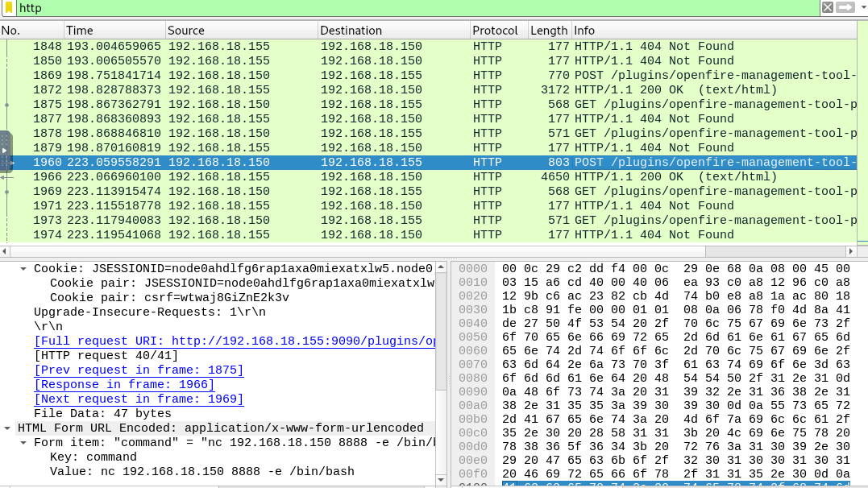Select packet 1878 GET request
This screenshot has width=868, height=488.
coord(429,134)
